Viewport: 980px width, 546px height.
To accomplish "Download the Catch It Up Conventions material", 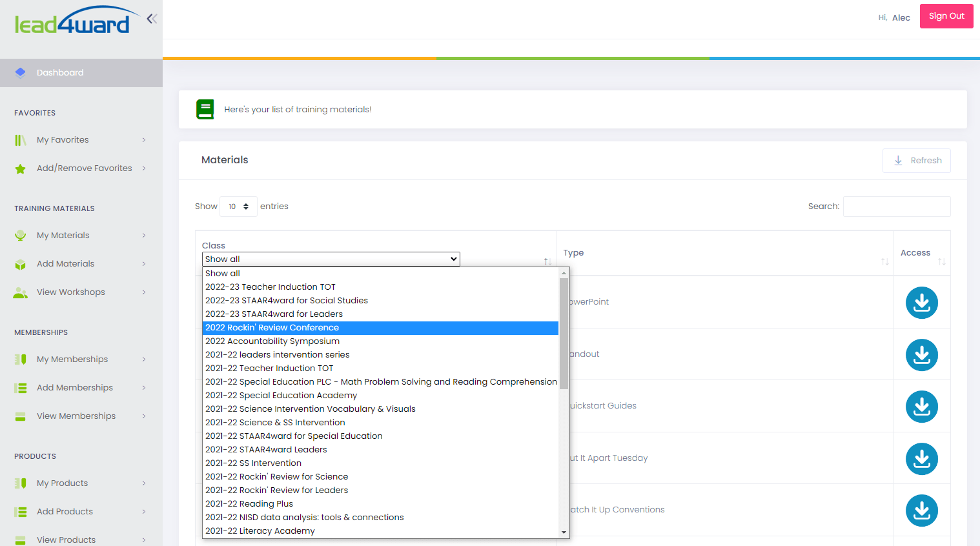I will pos(922,511).
